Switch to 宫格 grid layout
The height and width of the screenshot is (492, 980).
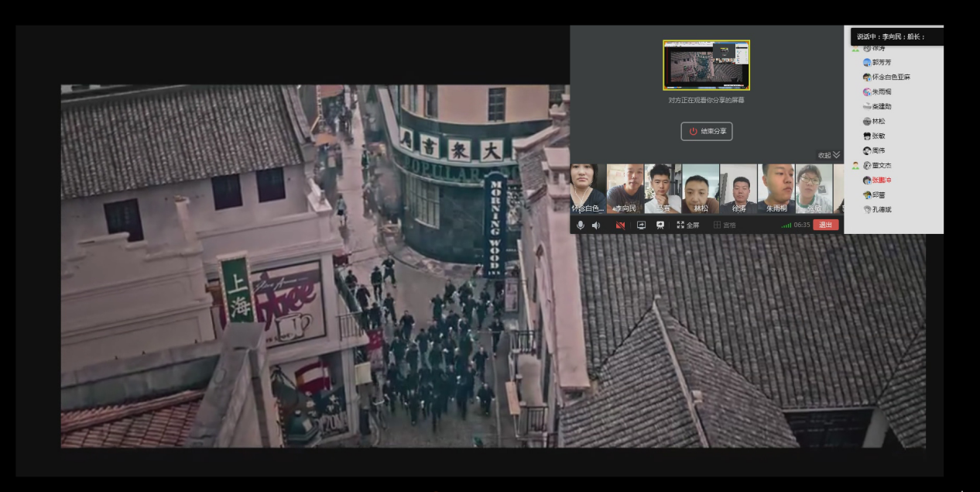[725, 225]
